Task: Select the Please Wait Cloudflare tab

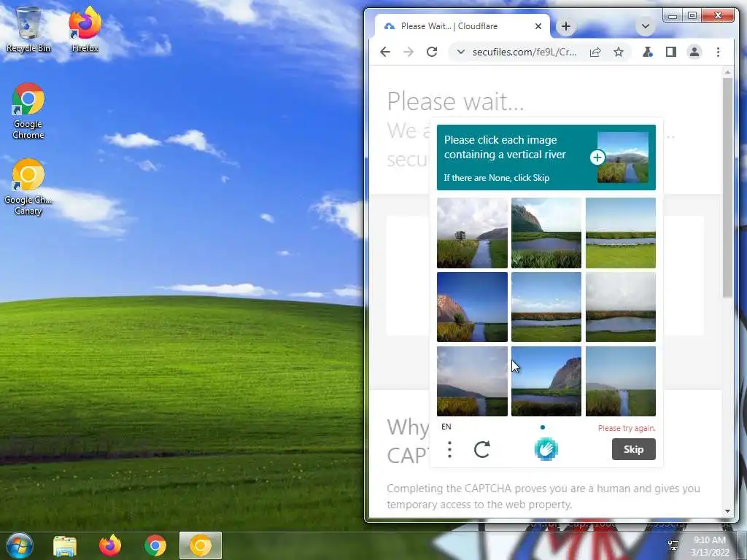Action: [462, 26]
